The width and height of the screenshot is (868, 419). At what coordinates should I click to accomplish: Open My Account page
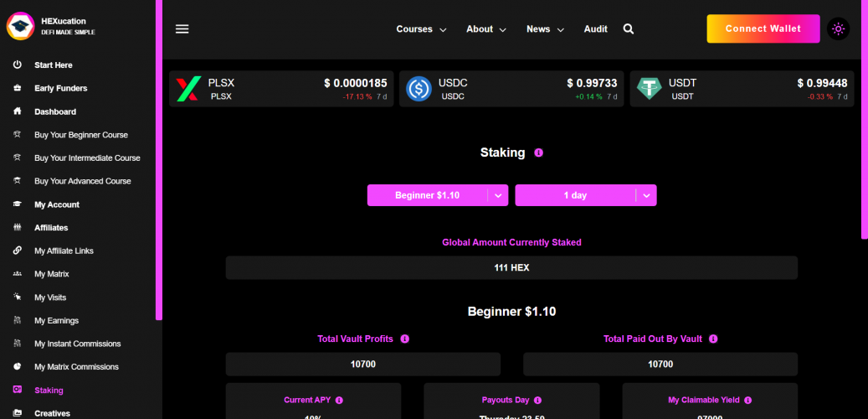(57, 204)
